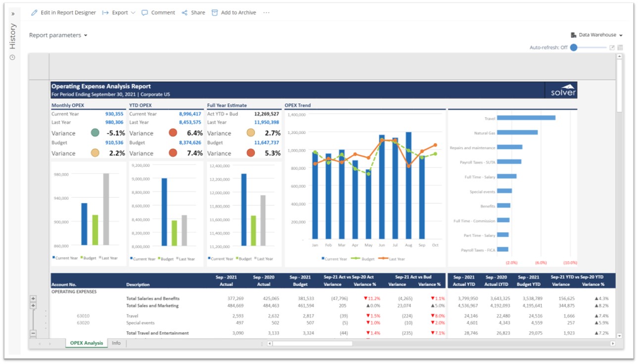
Task: Switch to the Info sheet tab
Action: pos(116,343)
